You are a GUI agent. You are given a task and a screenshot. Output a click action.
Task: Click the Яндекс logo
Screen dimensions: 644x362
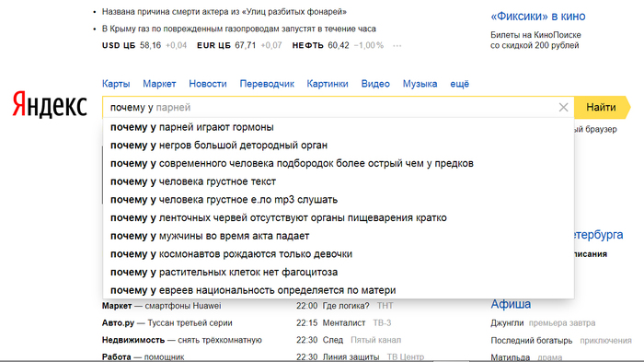(x=50, y=104)
